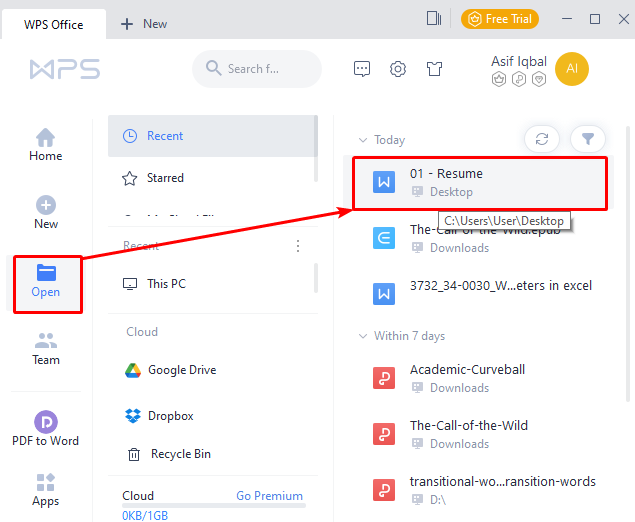Open the Team section

tap(46, 349)
